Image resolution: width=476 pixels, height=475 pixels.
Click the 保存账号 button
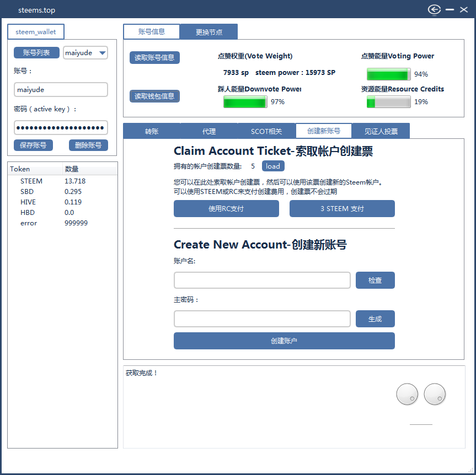33,145
